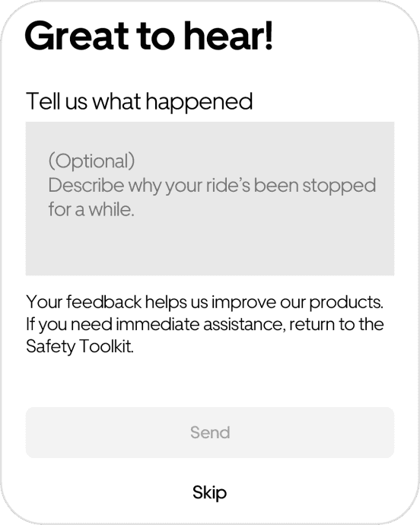Click the word 'happened' in the subtitle

click(x=199, y=102)
